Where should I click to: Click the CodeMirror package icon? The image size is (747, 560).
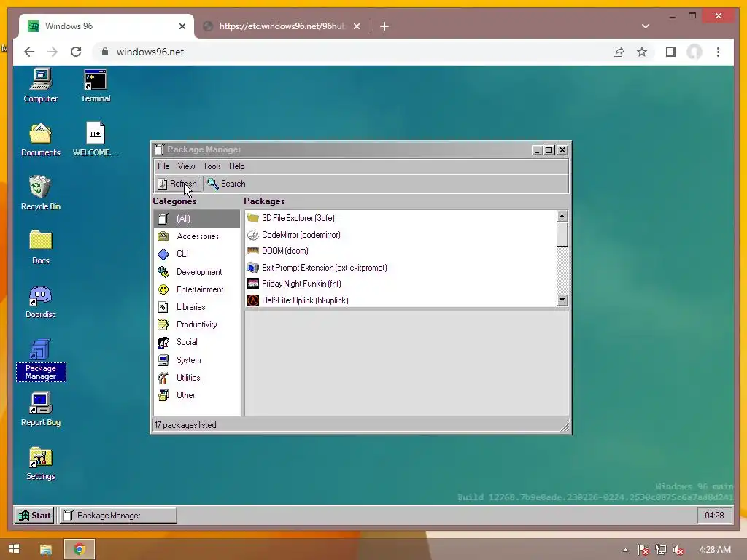253,235
